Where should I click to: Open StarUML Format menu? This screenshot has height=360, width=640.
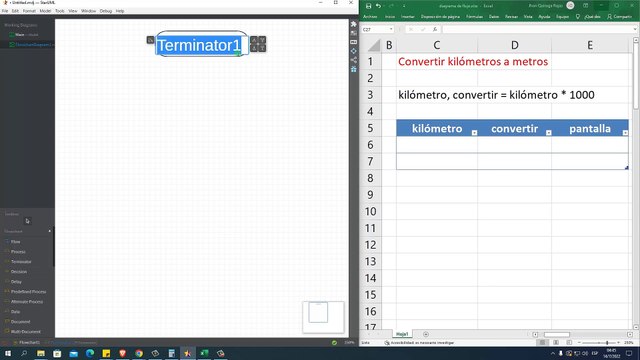29,11
